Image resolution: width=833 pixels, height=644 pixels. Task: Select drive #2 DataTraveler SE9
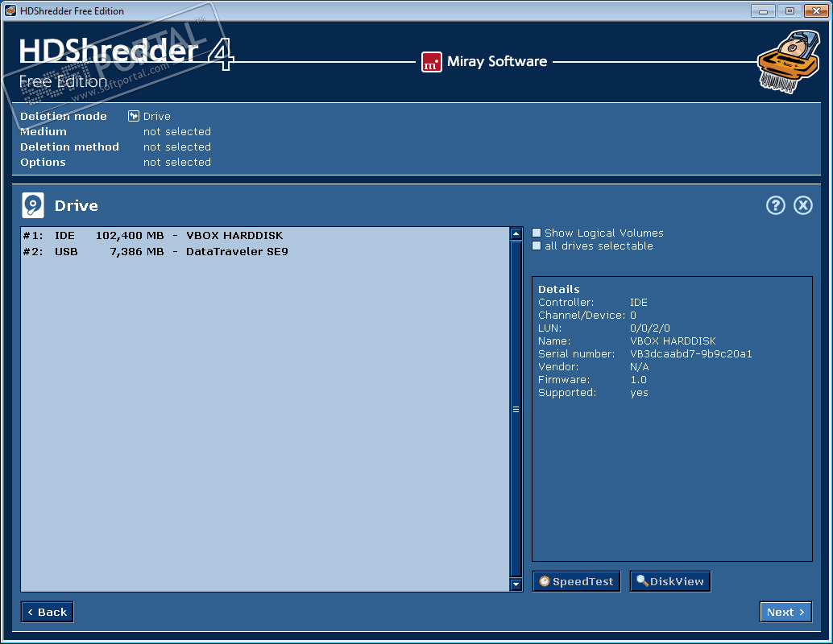tap(264, 251)
